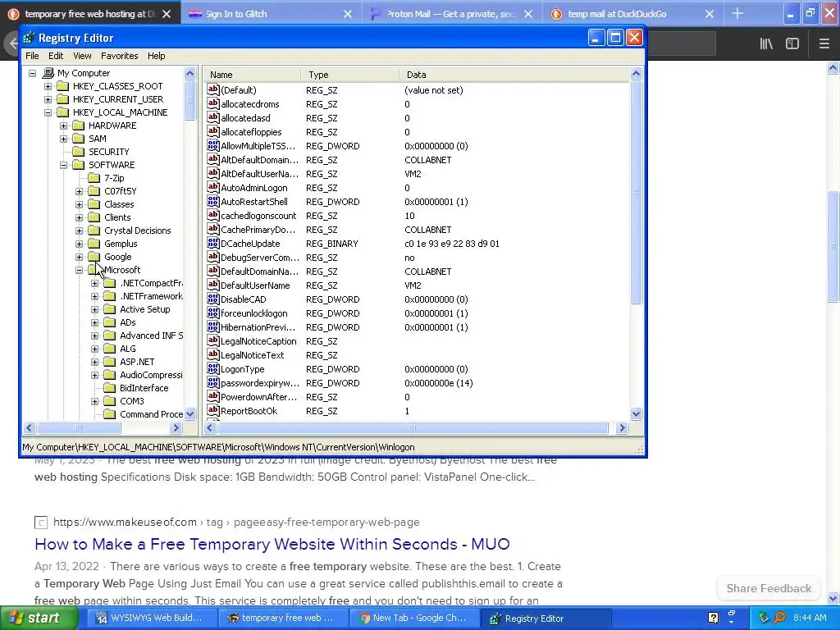Screen dimensions: 840x630
Task: Click the values pane horizontal scroll left arrow
Action: point(210,428)
